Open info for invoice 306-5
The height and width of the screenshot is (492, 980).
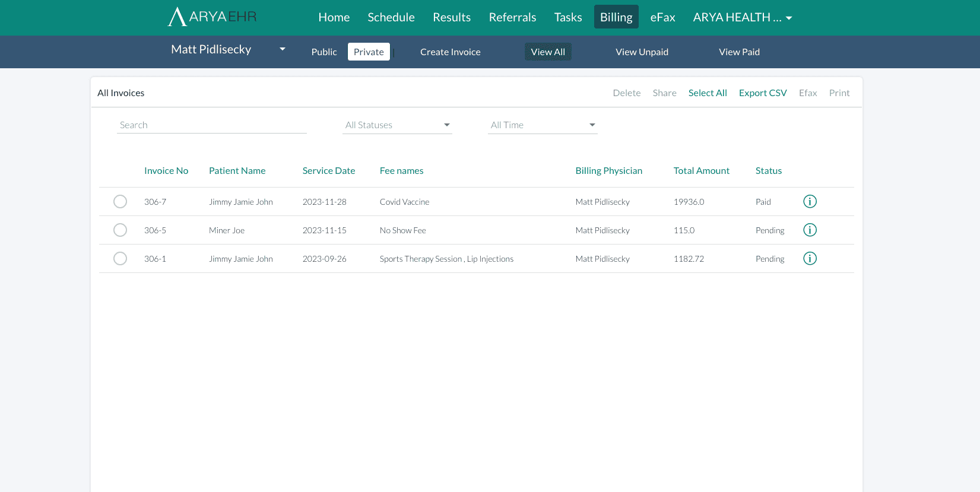pos(810,230)
